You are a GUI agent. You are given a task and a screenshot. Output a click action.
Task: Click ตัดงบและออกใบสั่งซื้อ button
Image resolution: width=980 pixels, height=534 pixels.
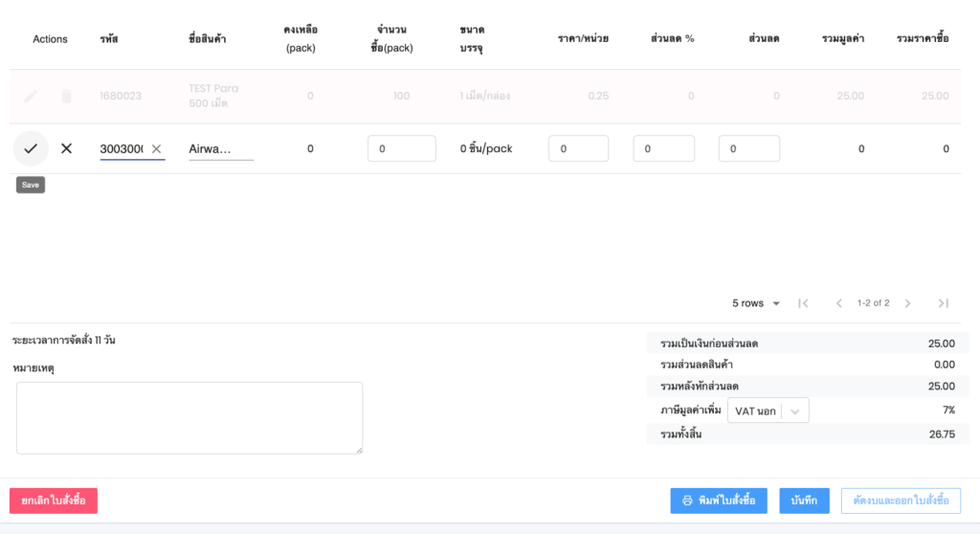point(900,501)
